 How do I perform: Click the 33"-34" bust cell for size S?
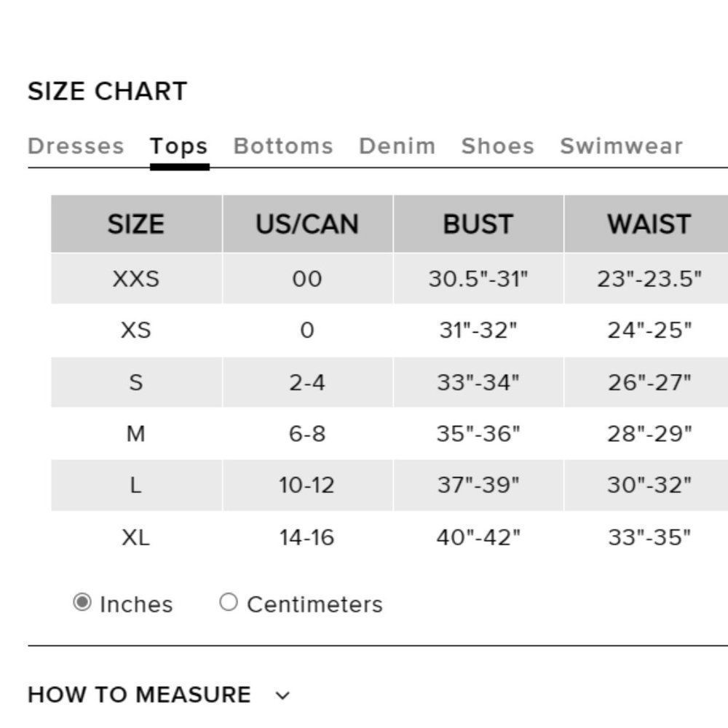pos(478,381)
